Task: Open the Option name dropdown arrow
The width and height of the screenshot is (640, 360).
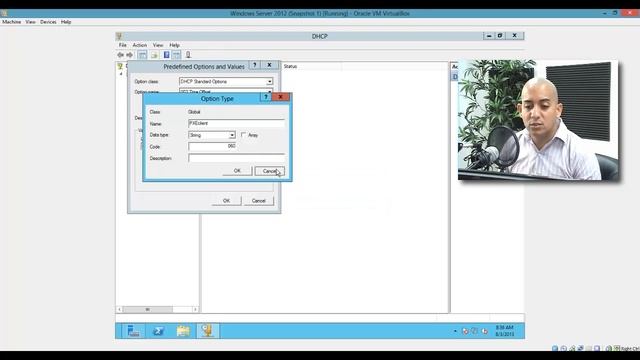Action: click(269, 92)
